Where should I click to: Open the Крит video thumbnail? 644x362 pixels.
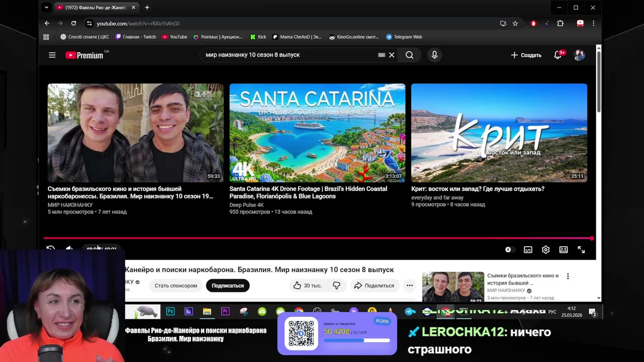point(499,133)
